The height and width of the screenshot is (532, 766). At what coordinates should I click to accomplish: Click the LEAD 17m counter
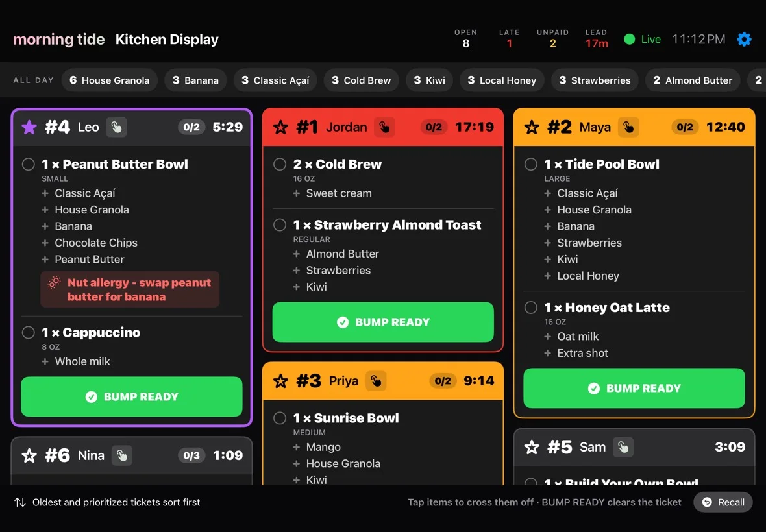point(597,38)
